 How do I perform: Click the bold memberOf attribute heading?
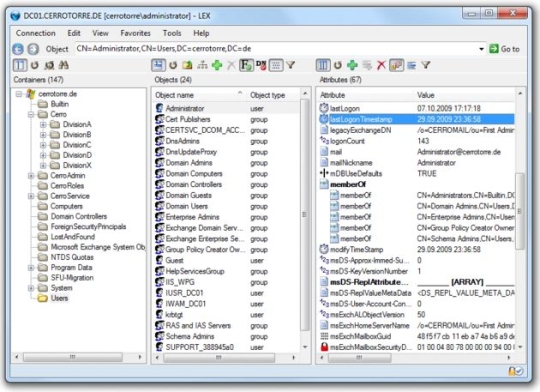tap(348, 184)
